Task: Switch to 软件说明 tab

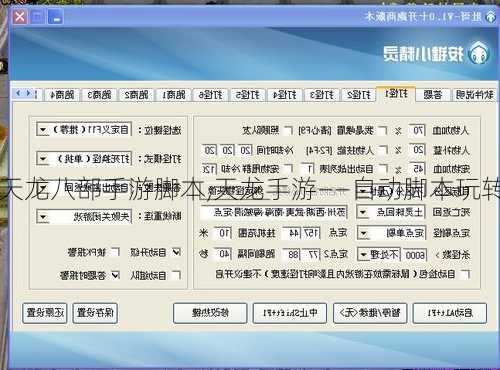Action: pos(475,95)
